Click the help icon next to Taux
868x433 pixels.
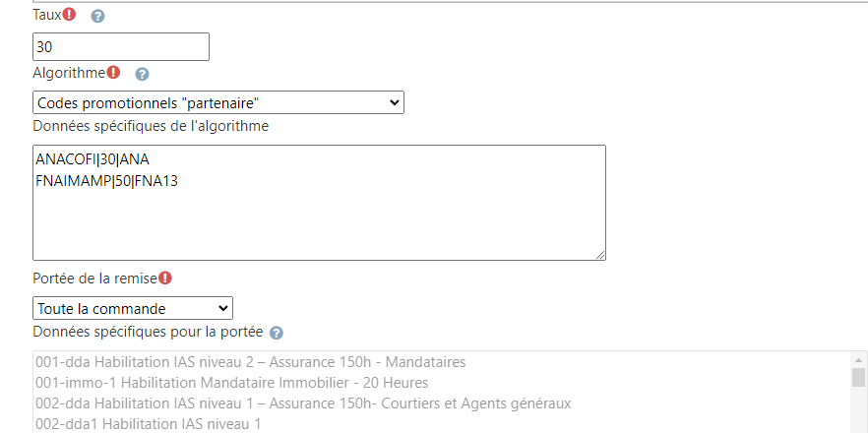pyautogui.click(x=97, y=17)
